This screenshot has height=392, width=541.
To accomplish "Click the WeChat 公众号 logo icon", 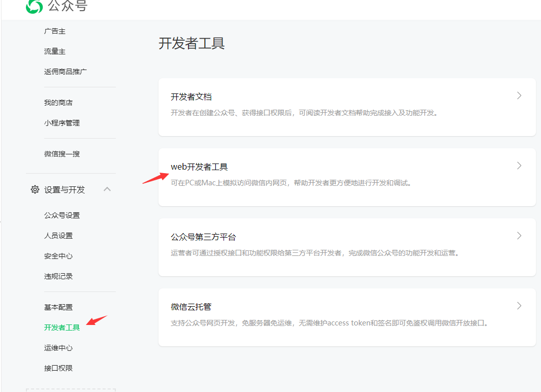I will pos(34,6).
